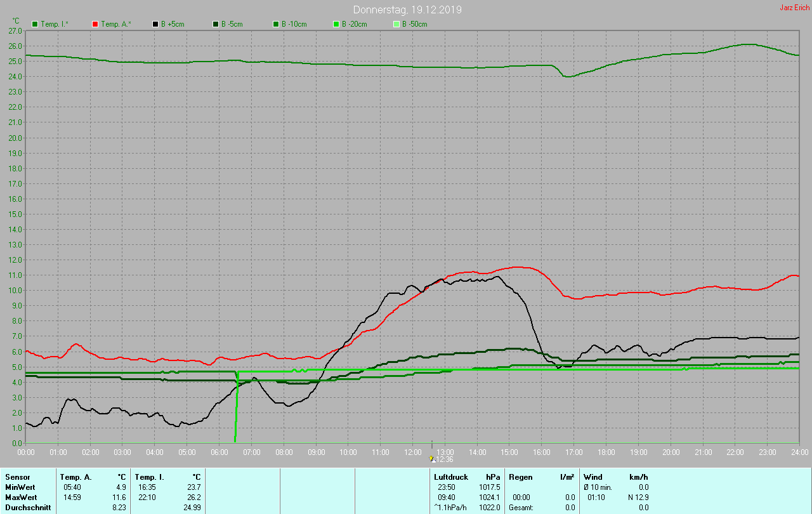Viewport: 812px width, 514px height.
Task: Click the "Temp. I.*" legend label
Action: point(55,24)
